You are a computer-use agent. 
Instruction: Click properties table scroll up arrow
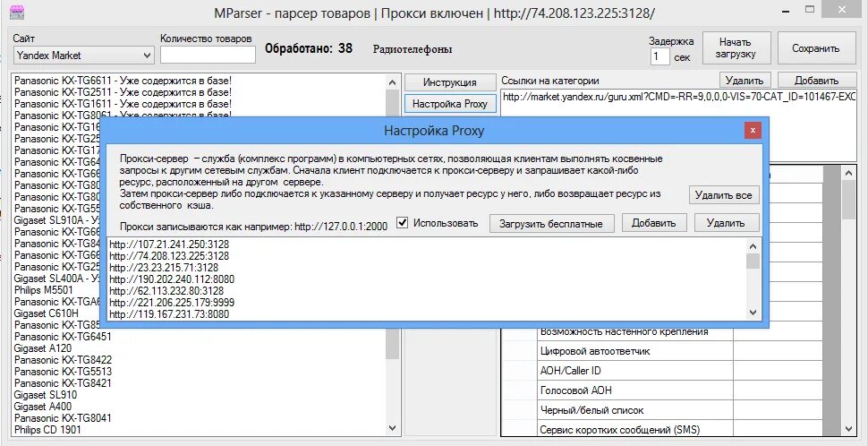(848, 174)
